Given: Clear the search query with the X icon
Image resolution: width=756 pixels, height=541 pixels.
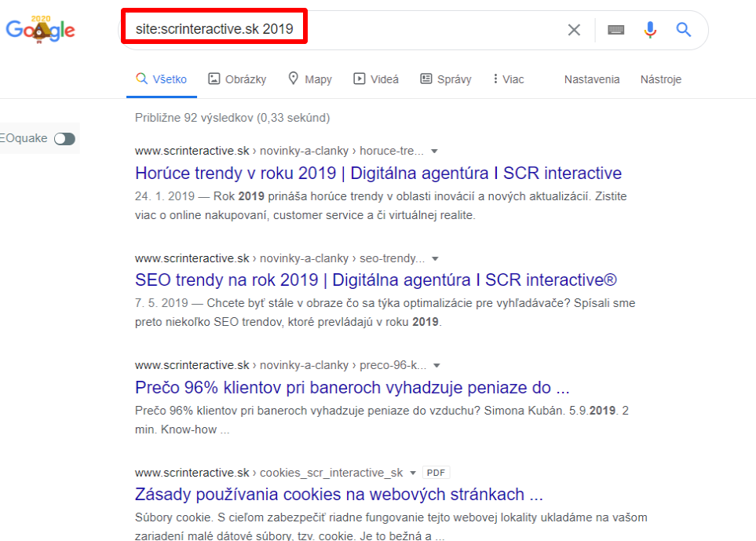Looking at the screenshot, I should tap(574, 30).
